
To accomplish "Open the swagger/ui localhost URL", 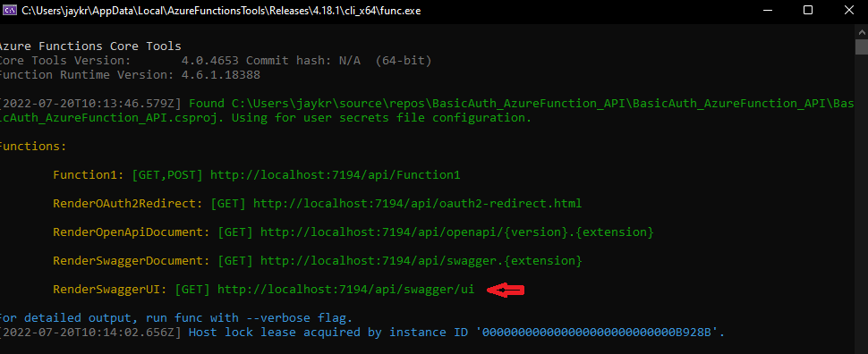I will point(346,290).
